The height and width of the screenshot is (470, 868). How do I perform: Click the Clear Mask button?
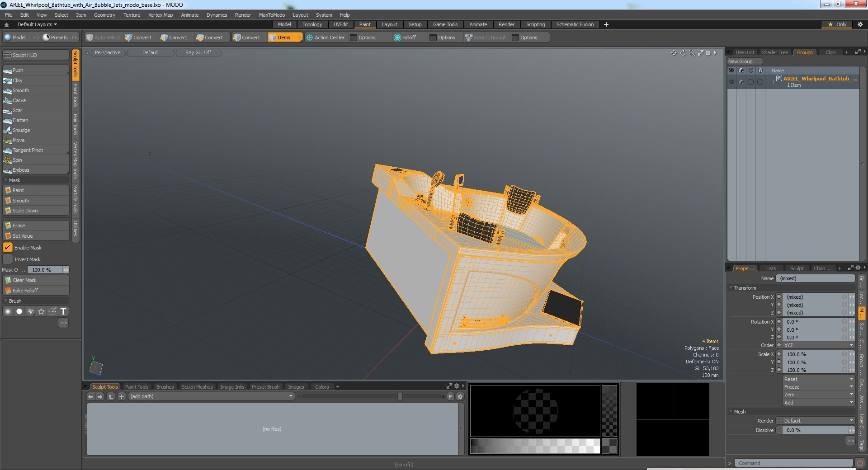pos(36,280)
